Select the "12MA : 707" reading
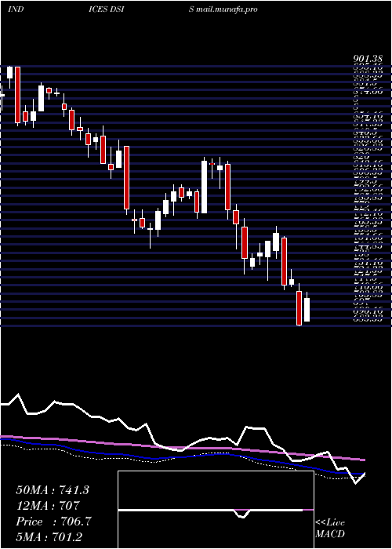This screenshot has height=549, width=392. point(48,505)
